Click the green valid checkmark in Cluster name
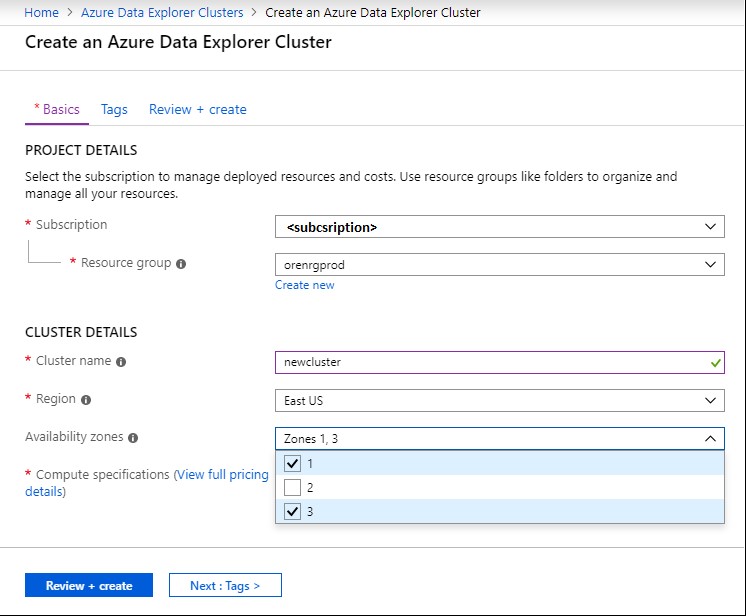 716,363
